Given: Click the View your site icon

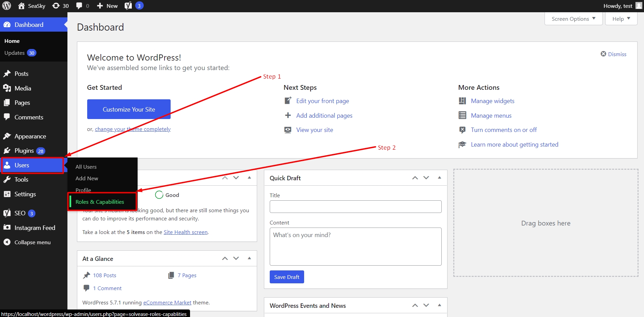Looking at the screenshot, I should [x=288, y=130].
